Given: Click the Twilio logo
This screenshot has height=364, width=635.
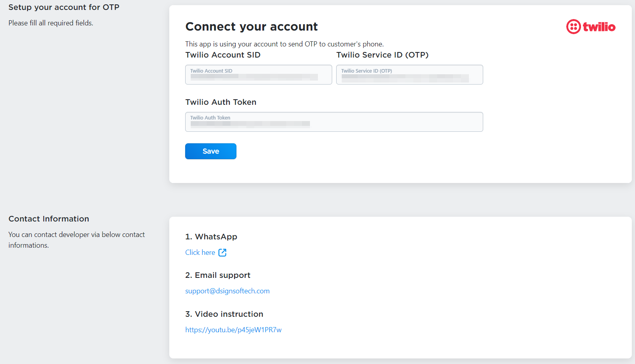Looking at the screenshot, I should [x=591, y=27].
